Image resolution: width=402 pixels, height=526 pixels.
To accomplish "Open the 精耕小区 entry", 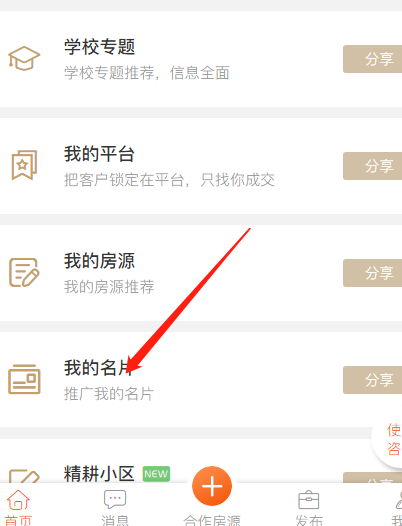I will point(99,474).
